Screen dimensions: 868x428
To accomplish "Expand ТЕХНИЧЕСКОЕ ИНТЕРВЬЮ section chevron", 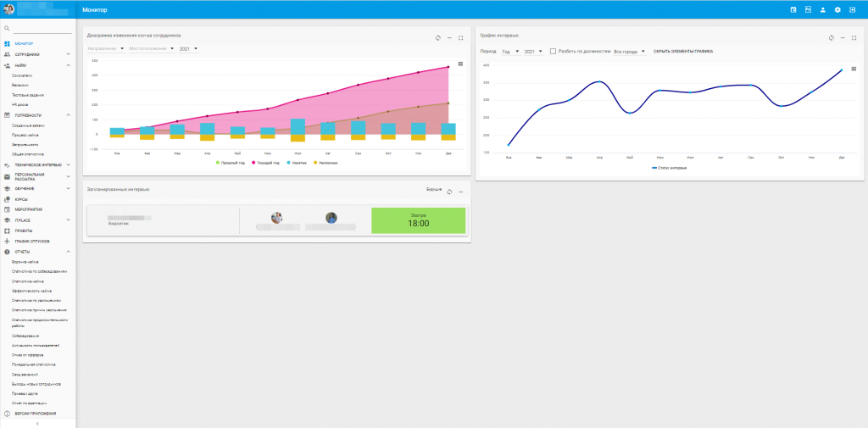I will point(68,164).
